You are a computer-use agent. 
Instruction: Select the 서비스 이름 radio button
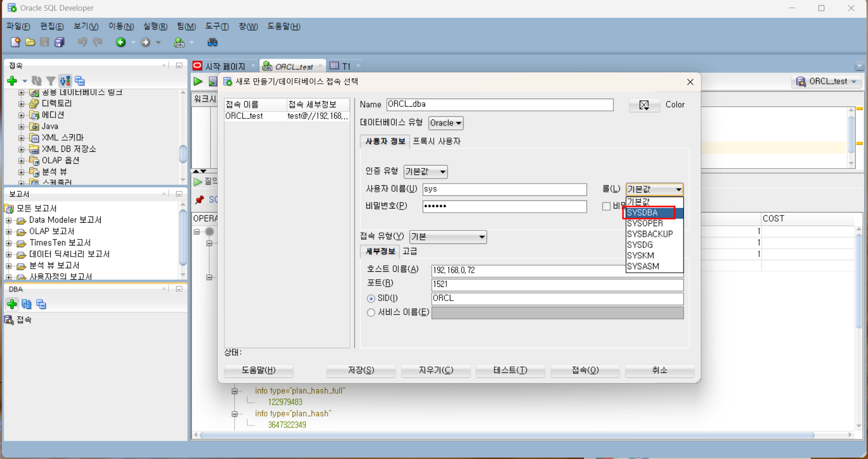[x=371, y=313]
